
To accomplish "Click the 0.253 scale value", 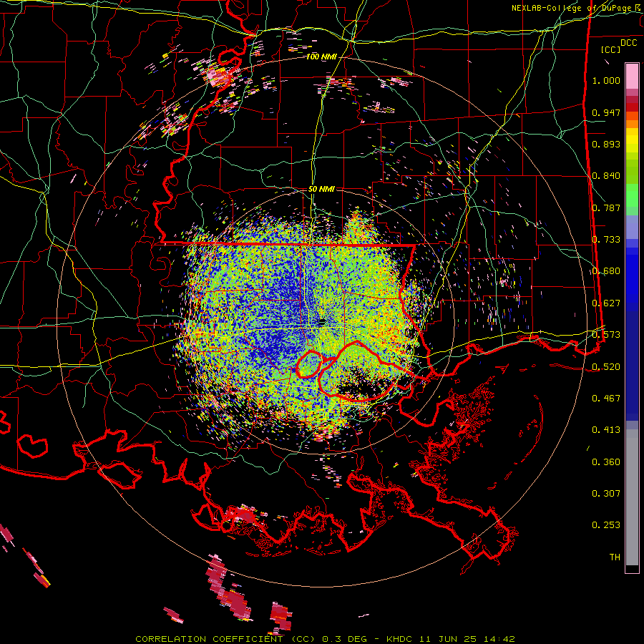I will coord(606,525).
